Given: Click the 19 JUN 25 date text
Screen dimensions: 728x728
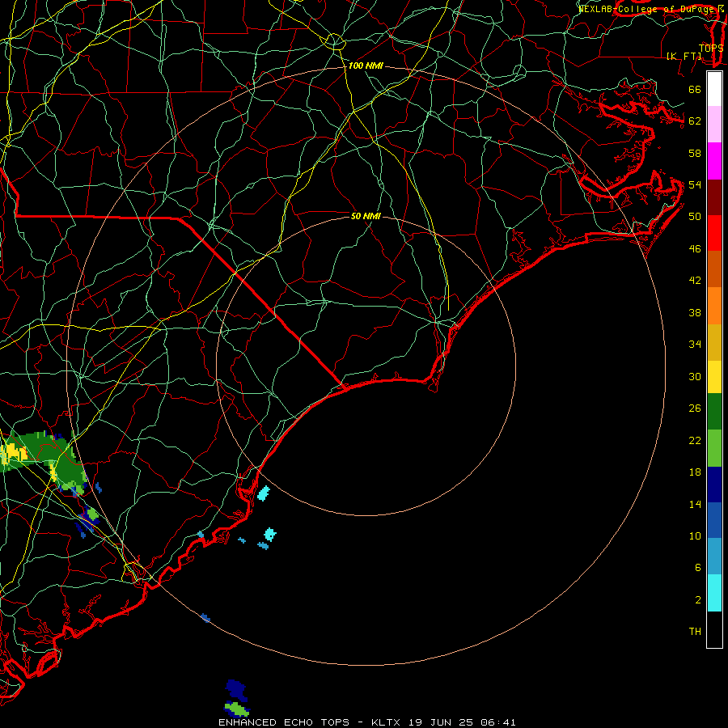Looking at the screenshot, I should [441, 722].
